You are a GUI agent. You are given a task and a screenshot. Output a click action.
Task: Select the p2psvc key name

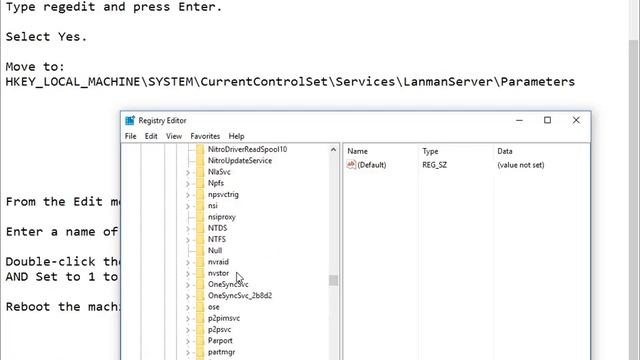coord(220,329)
